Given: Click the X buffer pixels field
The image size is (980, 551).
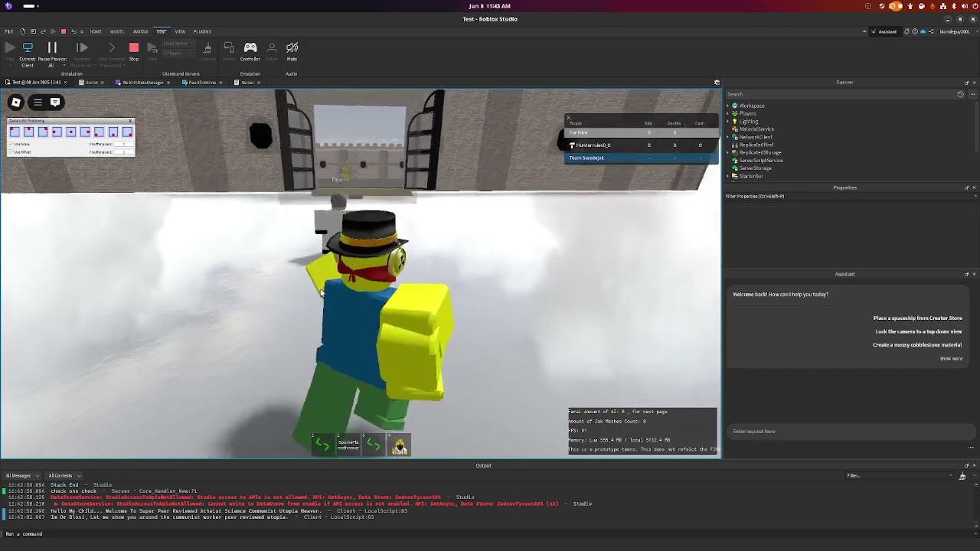Looking at the screenshot, I should 122,144.
